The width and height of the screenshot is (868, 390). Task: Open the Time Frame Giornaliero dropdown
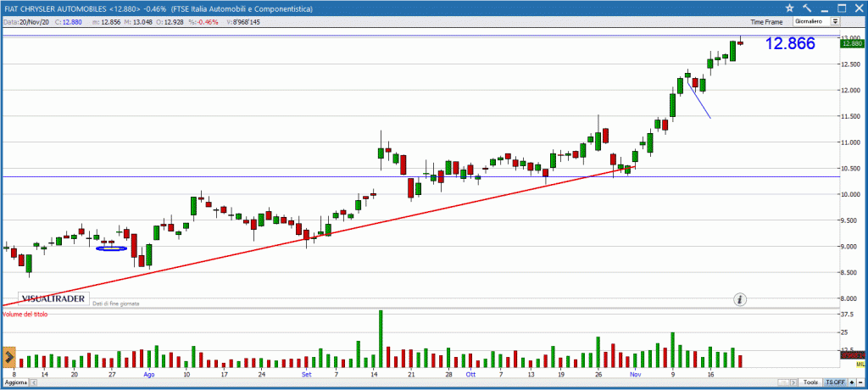pos(816,21)
